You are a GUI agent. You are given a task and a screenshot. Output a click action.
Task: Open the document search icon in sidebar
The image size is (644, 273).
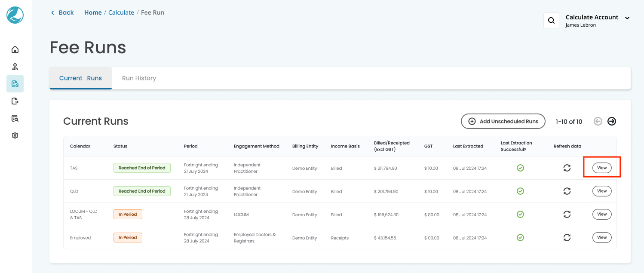15,118
